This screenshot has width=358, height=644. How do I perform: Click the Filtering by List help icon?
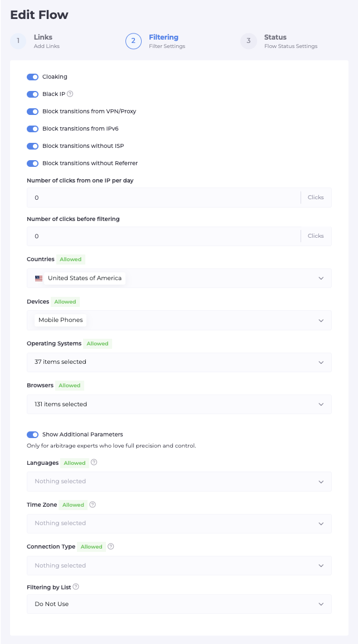[x=76, y=587]
